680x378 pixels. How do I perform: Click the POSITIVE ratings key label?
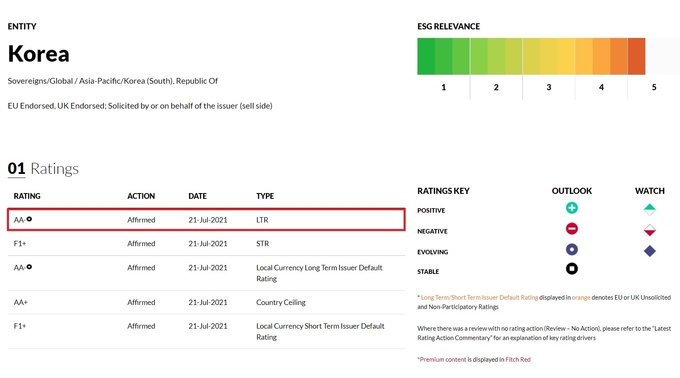click(431, 210)
